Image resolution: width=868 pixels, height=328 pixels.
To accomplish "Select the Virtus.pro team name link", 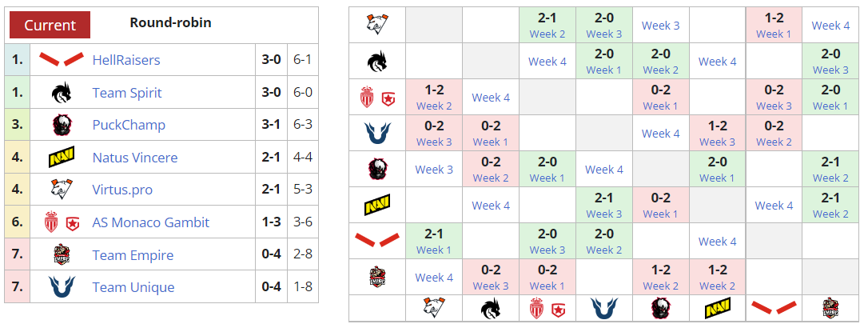I will [122, 190].
